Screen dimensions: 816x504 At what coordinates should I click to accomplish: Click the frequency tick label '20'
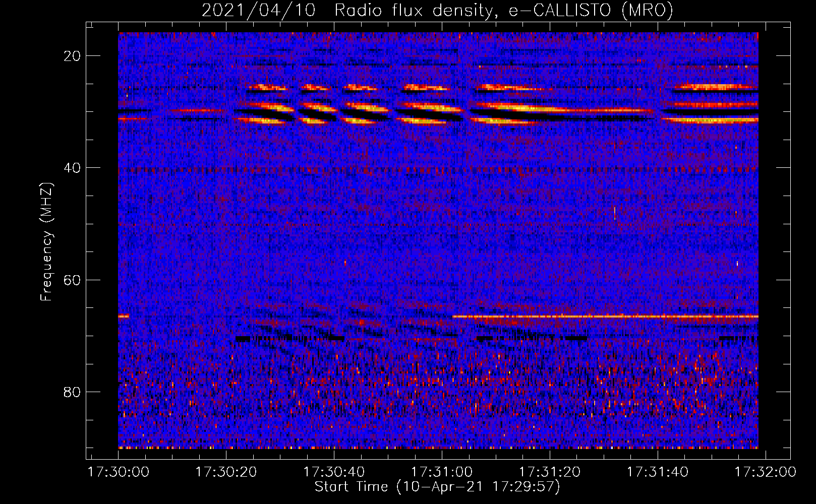pos(72,56)
